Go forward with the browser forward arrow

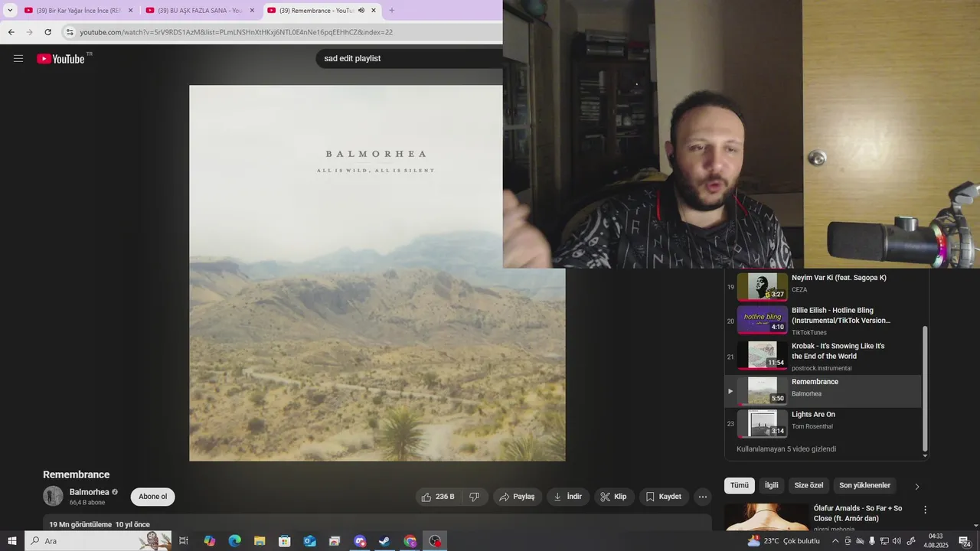point(29,32)
